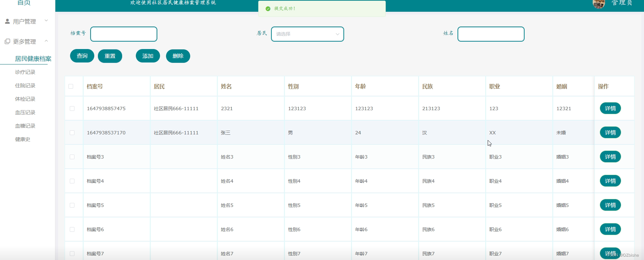
Task: Click the cell 档案号3
Action: tap(95, 157)
